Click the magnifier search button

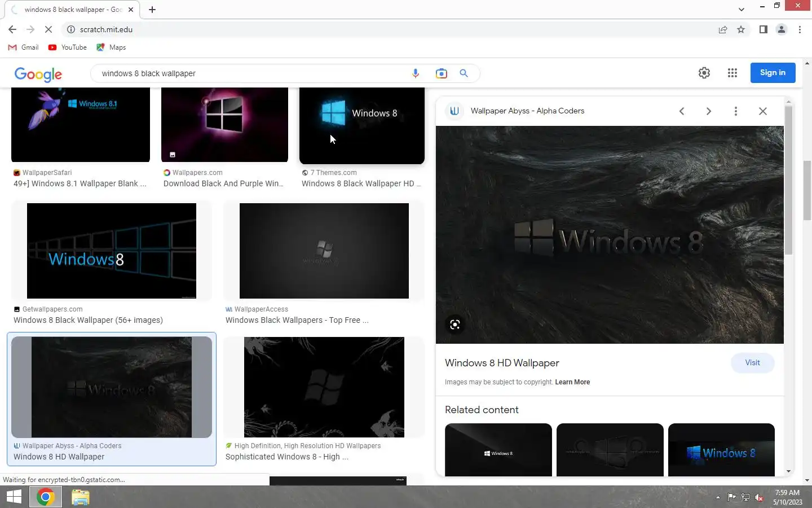tap(464, 73)
